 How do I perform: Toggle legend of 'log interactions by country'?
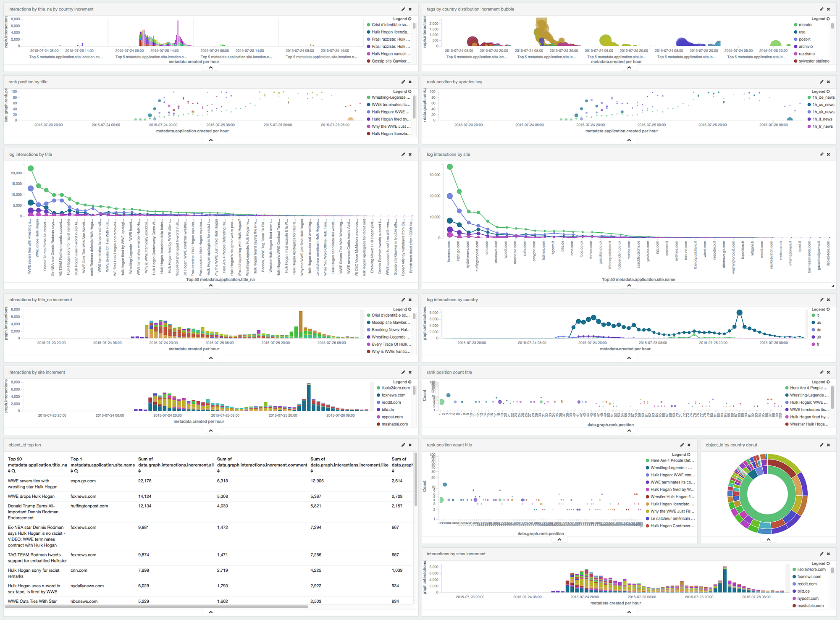pos(821,310)
